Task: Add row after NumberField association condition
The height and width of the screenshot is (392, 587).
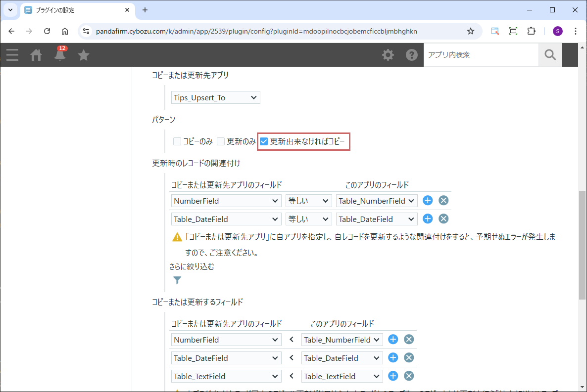Action: pos(428,201)
